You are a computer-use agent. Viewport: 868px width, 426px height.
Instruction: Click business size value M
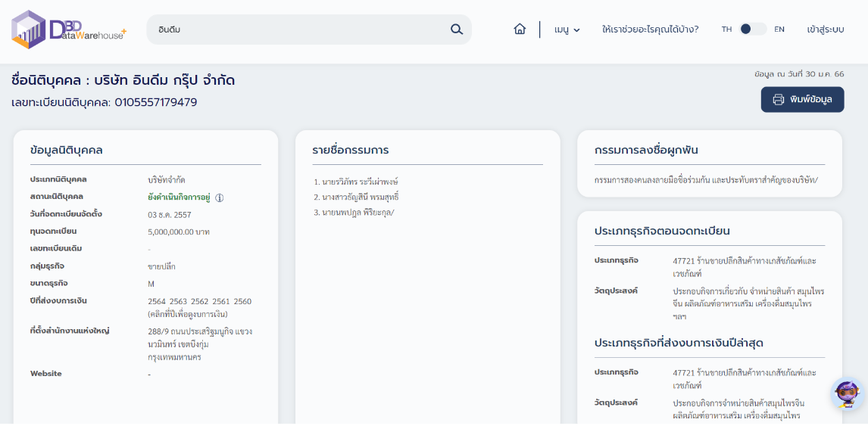tap(151, 284)
